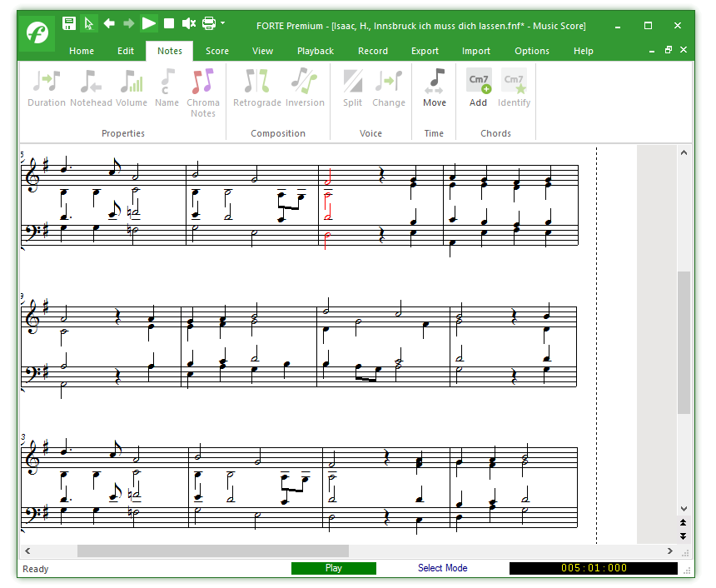
Task: Open the Home ribbon tab
Action: tap(82, 51)
